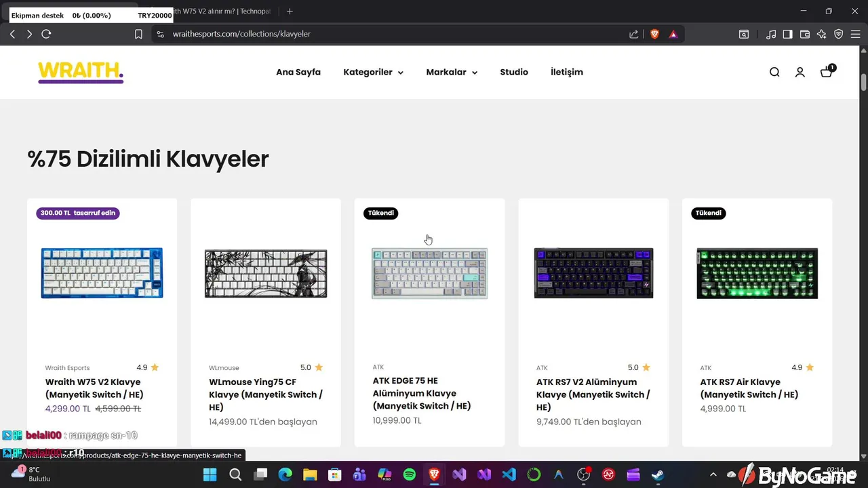
Task: Open ATK RS7 V2 Alüminyum Klavye link
Action: [593, 394]
